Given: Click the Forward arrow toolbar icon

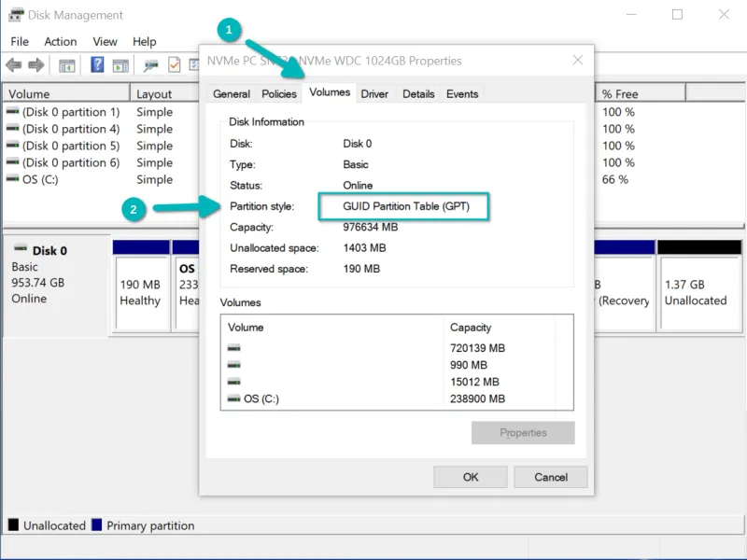Looking at the screenshot, I should [x=35, y=65].
